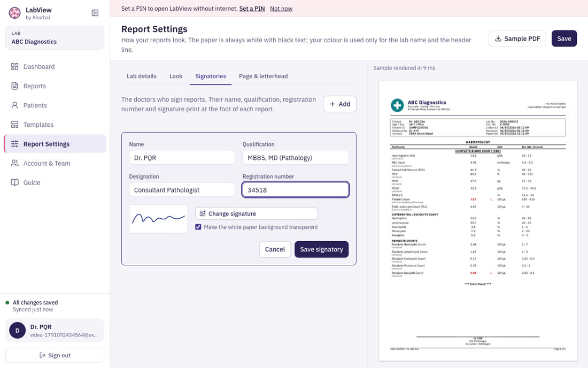Click the Registration number field
588x368 pixels.
click(x=296, y=190)
